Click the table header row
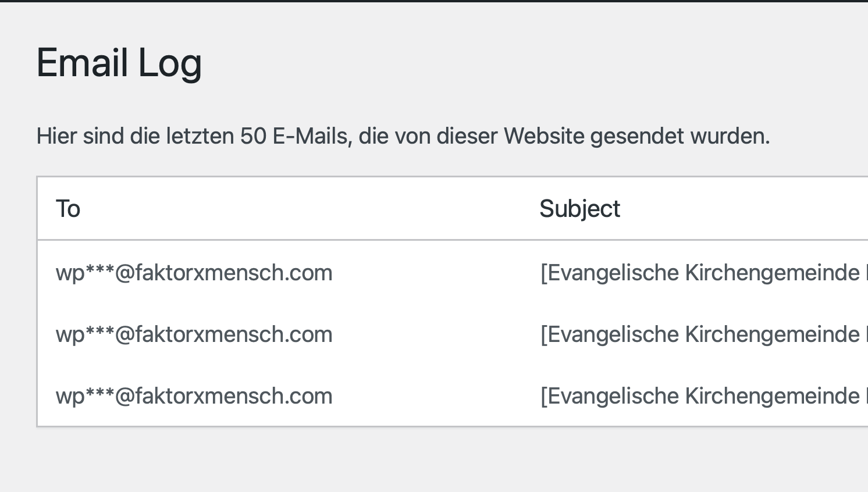This screenshot has height=492, width=868. coord(407,208)
